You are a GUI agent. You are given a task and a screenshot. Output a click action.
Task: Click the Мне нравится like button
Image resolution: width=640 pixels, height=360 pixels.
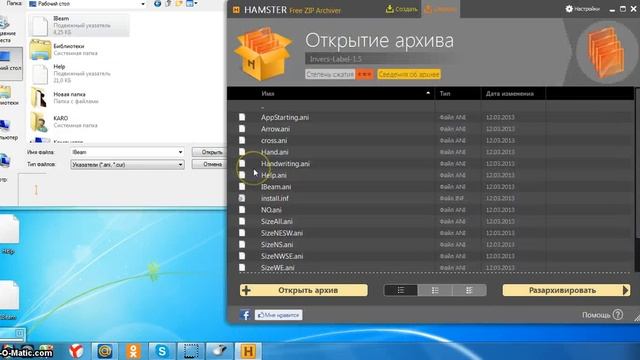279,315
